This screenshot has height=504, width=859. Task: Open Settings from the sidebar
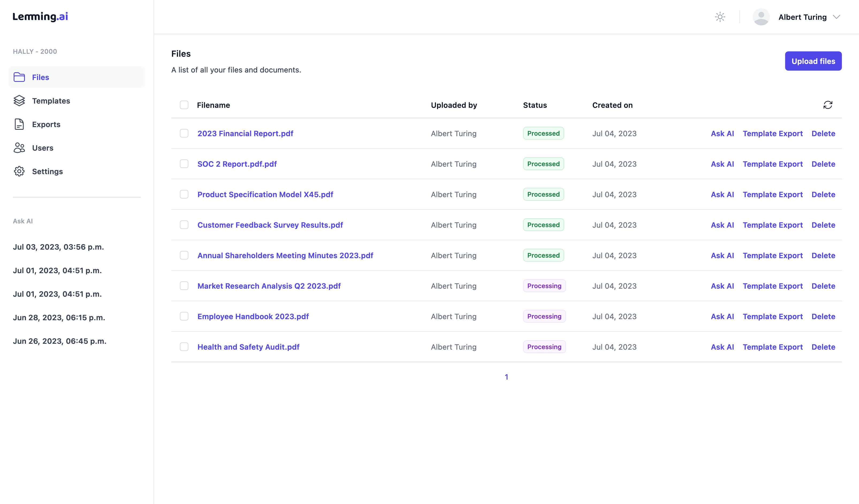point(77,171)
